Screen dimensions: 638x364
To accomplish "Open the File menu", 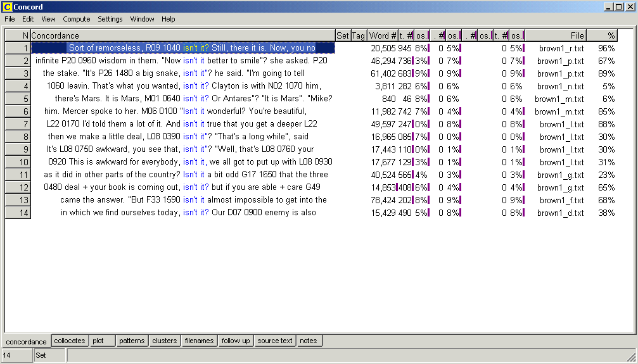I will [x=10, y=19].
